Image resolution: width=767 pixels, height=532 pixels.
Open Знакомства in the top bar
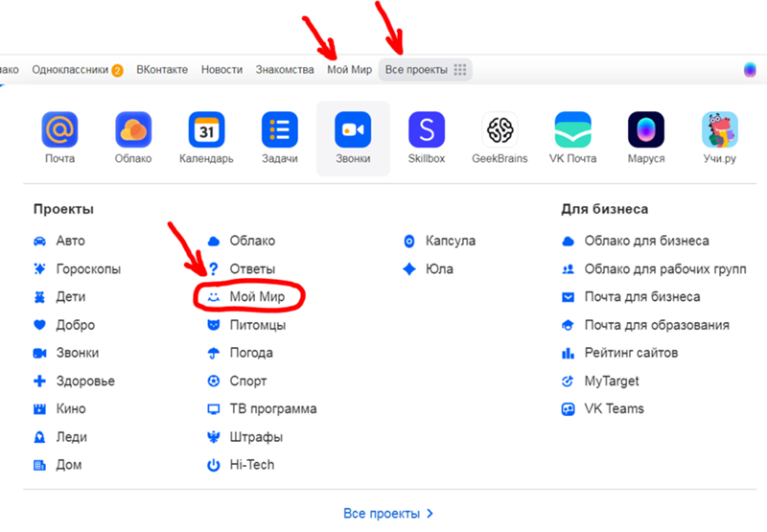click(x=285, y=70)
